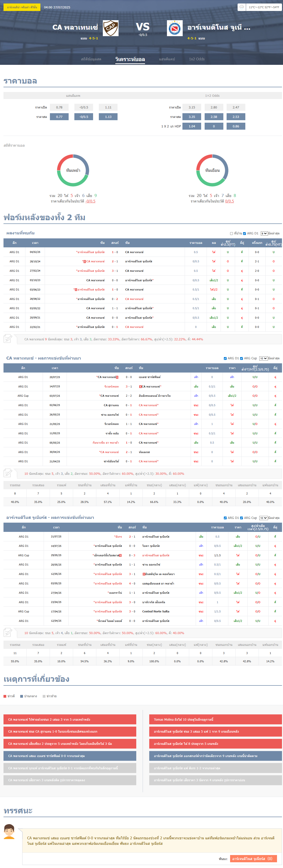Image resolution: width=283 pixels, height=868 pixels.
Task: Click the opening 1x2 odds 3.15
Action: click(192, 107)
